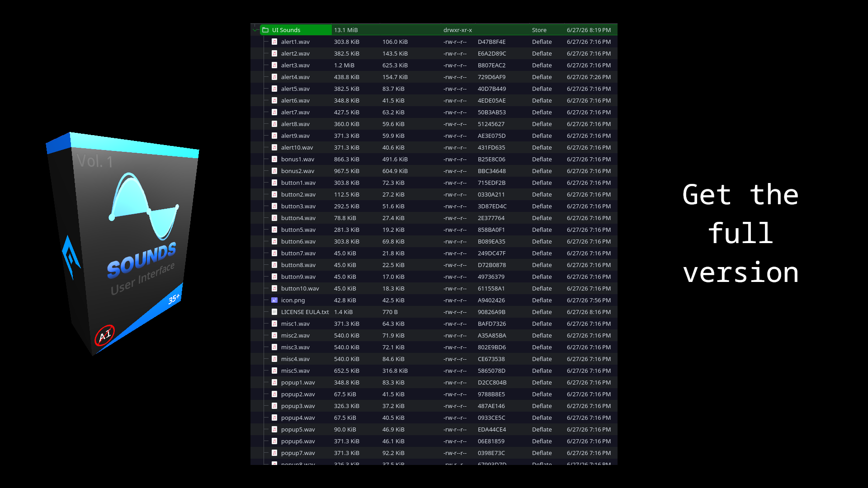The image size is (868, 488).
Task: Click the Get the full version text
Action: point(741,234)
